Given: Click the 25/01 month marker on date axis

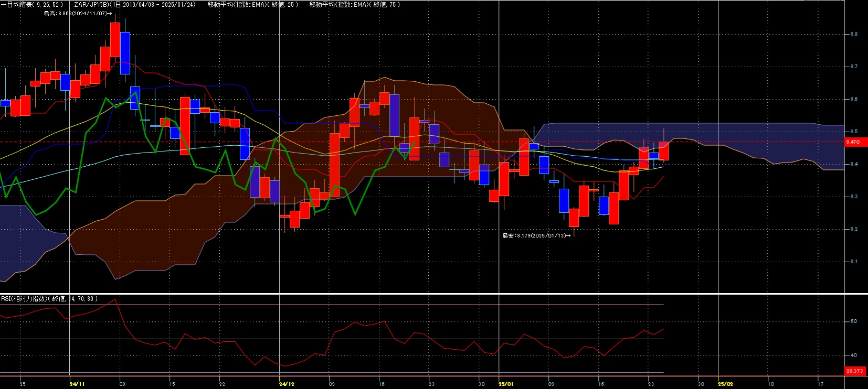Looking at the screenshot, I should pos(506,384).
